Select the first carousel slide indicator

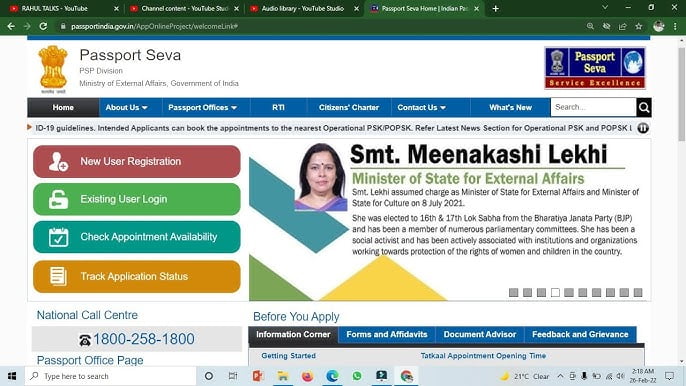click(x=514, y=292)
